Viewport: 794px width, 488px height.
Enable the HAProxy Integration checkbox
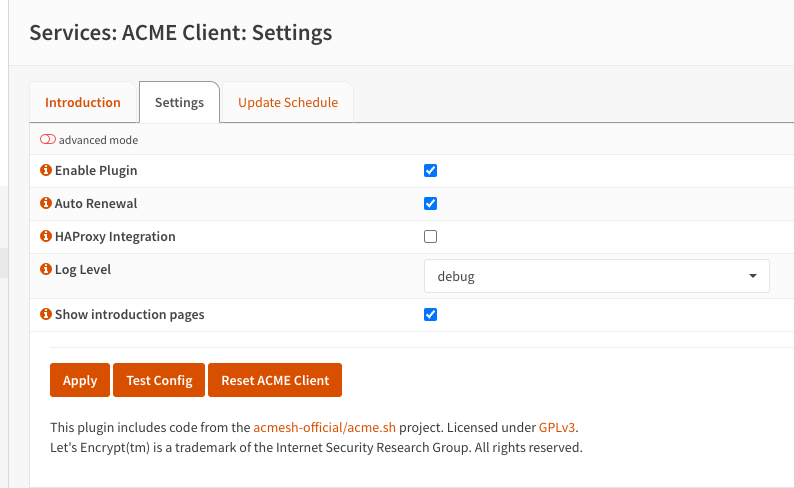[430, 236]
